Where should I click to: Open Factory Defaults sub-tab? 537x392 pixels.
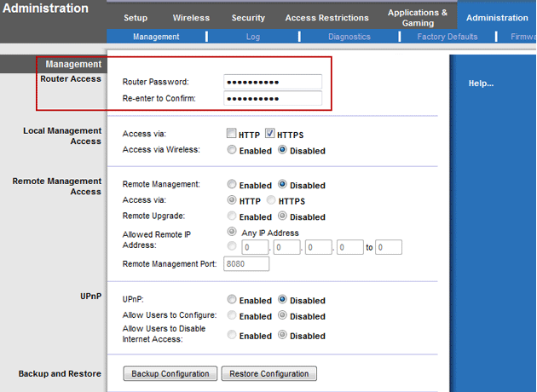447,37
